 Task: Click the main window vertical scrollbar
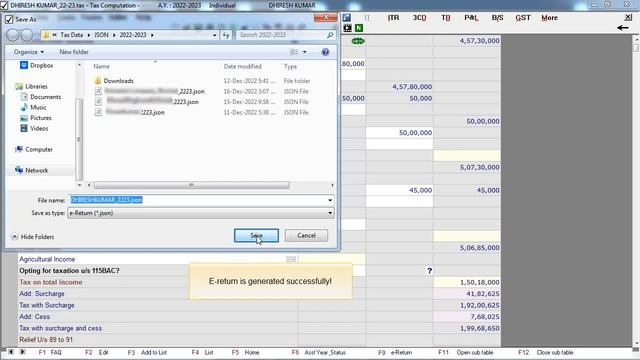point(636,47)
